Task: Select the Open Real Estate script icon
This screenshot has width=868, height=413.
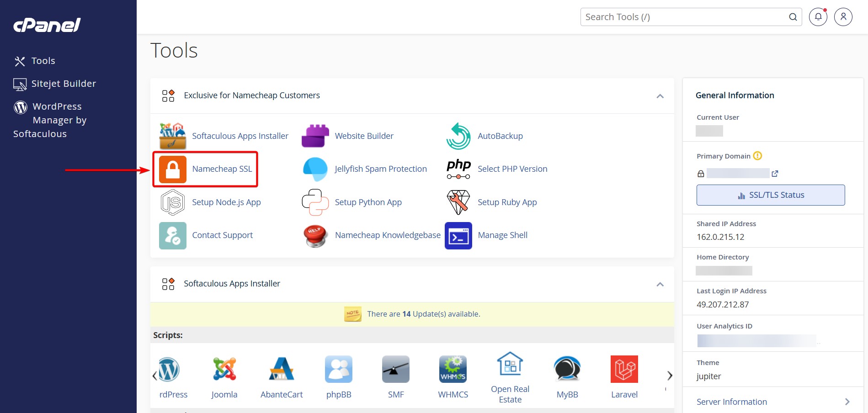Action: coord(510,364)
